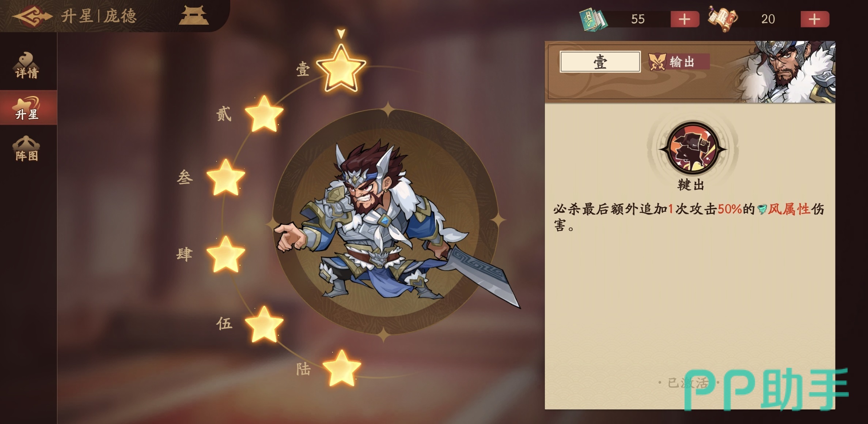Open the palace home icon
This screenshot has width=868, height=424.
tap(194, 15)
